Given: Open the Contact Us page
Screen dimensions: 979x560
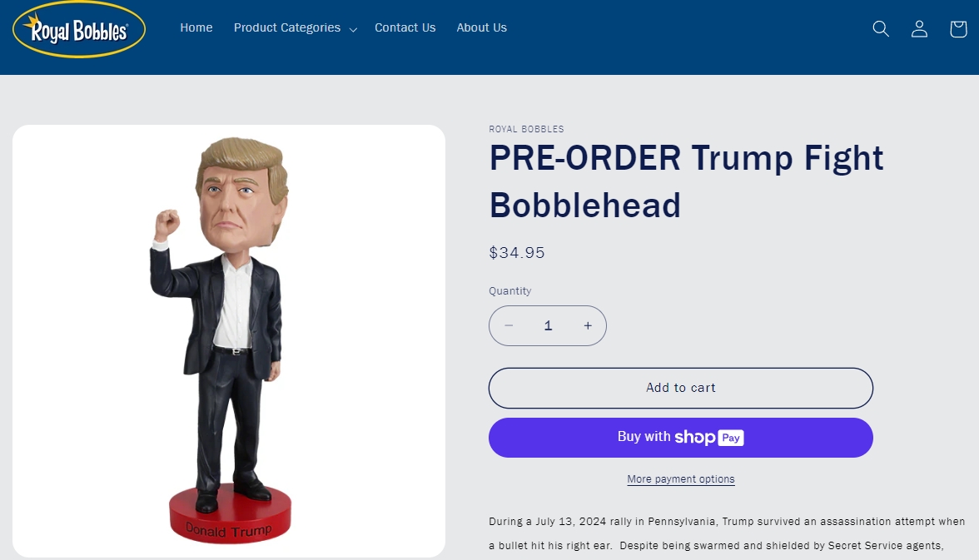Looking at the screenshot, I should coord(405,27).
